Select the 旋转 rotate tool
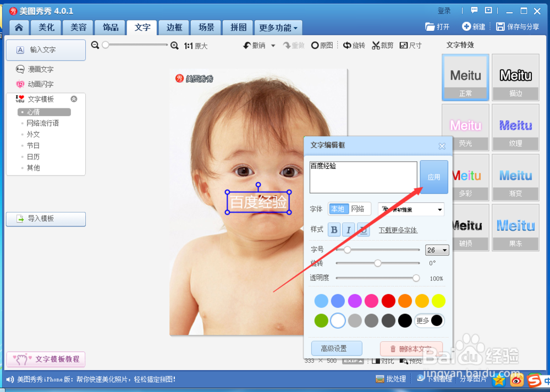The height and width of the screenshot is (392, 550). pyautogui.click(x=354, y=45)
